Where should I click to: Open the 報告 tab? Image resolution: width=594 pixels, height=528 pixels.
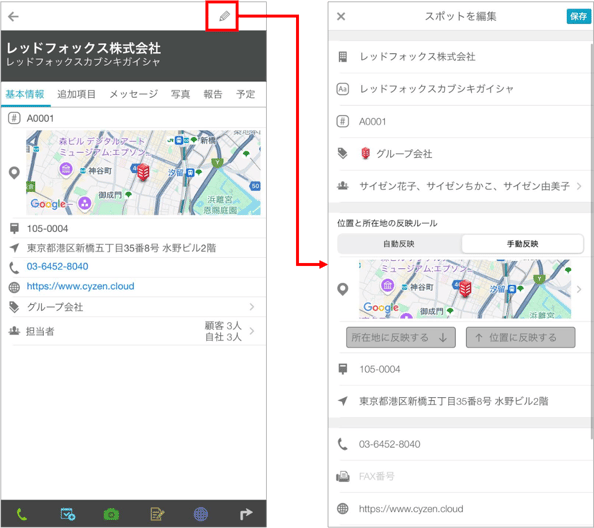(213, 94)
